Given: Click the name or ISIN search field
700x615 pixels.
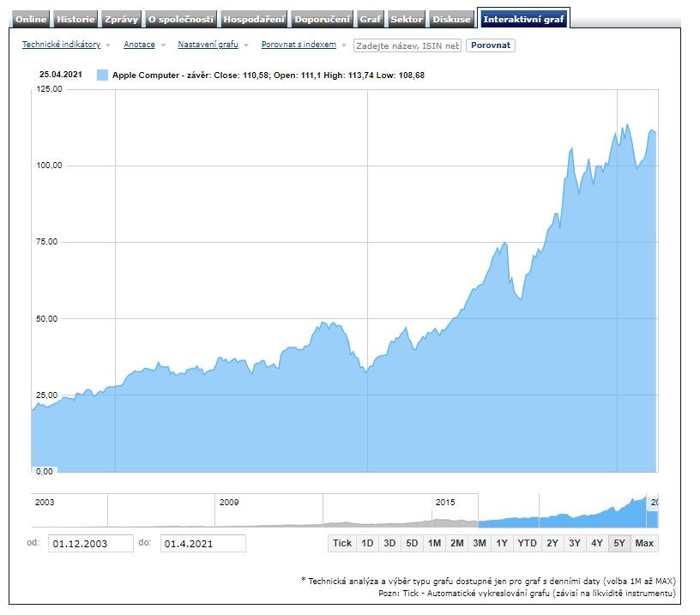Looking at the screenshot, I should point(407,45).
